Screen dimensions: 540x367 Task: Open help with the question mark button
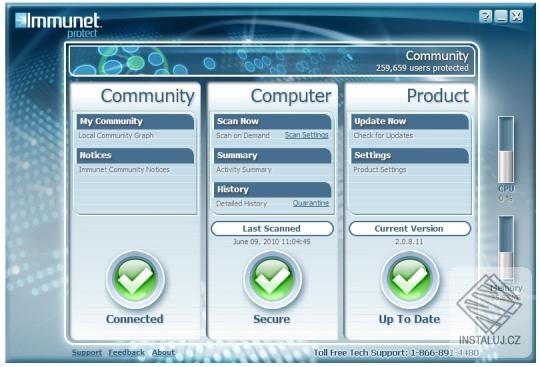[x=486, y=16]
